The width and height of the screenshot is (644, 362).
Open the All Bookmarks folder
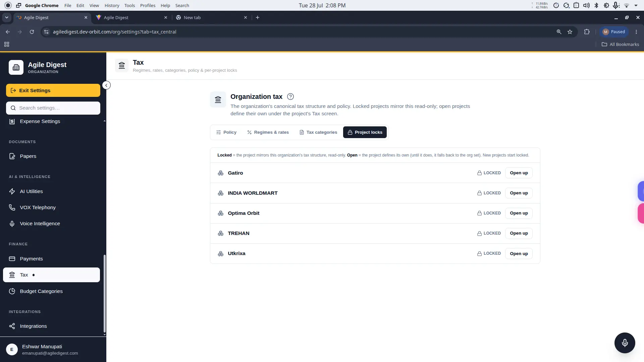click(620, 44)
